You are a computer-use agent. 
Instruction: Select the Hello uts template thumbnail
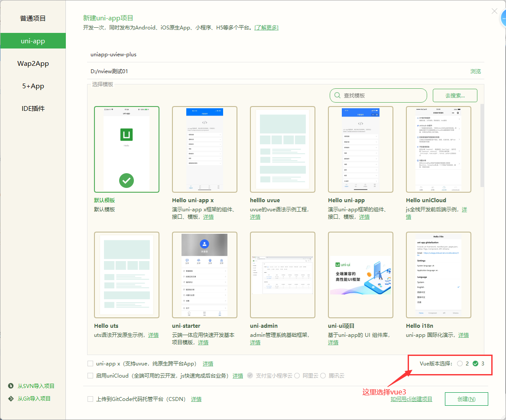click(126, 275)
